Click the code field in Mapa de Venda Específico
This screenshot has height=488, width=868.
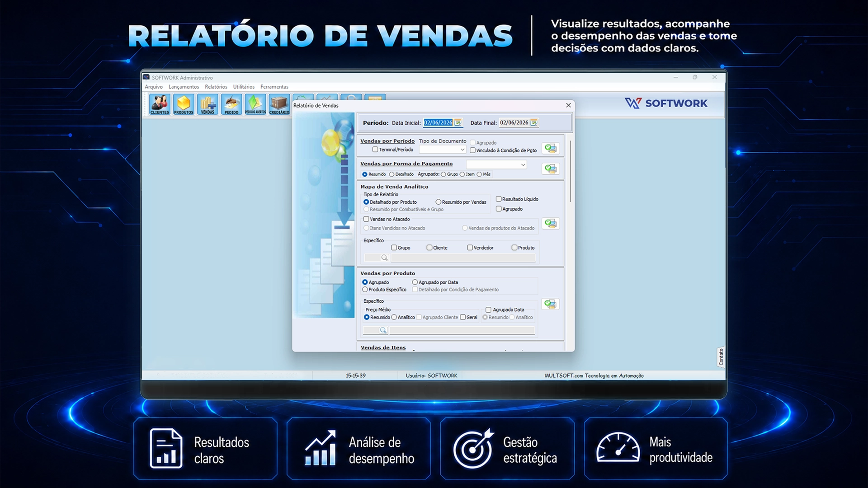pos(372,258)
